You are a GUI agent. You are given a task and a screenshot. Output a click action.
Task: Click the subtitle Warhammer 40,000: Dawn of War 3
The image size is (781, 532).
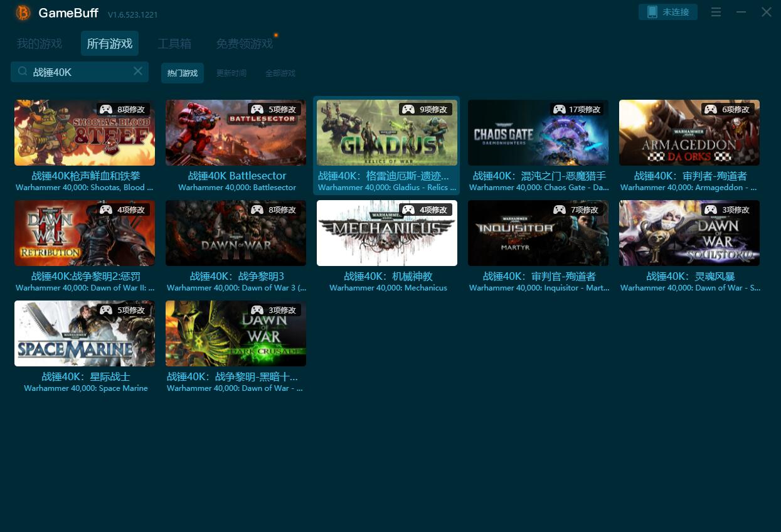pyautogui.click(x=236, y=288)
